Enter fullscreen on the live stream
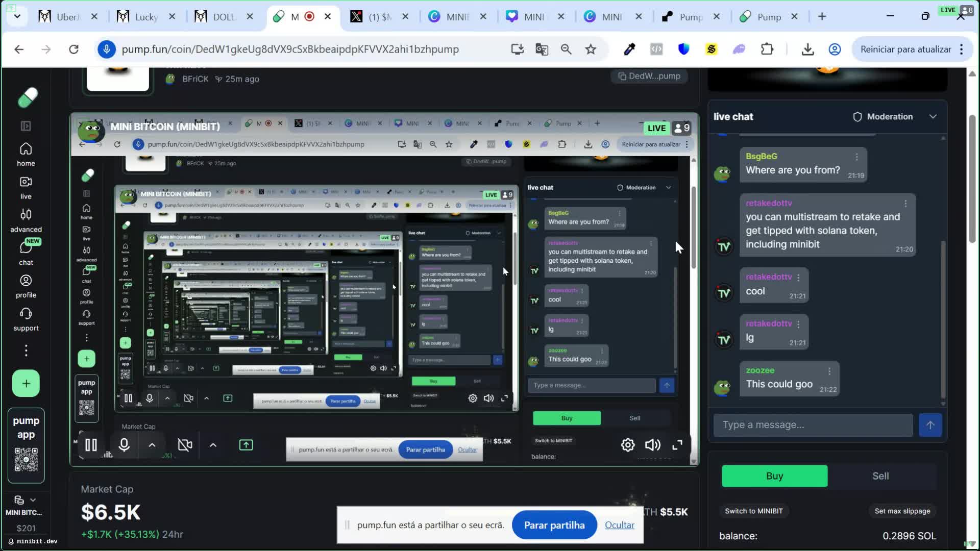The height and width of the screenshot is (551, 980). click(x=677, y=445)
